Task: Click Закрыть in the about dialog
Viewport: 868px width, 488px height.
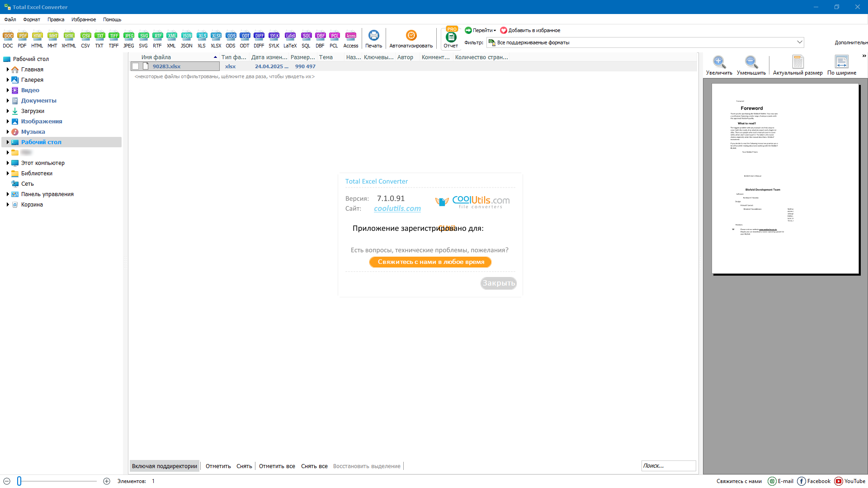Action: click(x=498, y=283)
